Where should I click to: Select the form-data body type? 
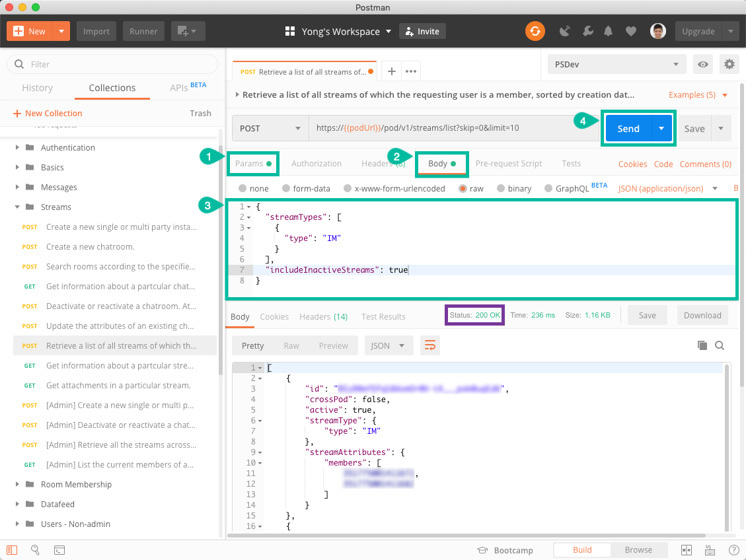(286, 188)
